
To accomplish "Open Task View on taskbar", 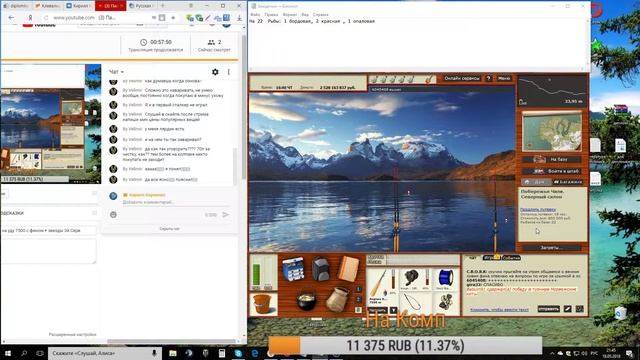I will (40, 353).
